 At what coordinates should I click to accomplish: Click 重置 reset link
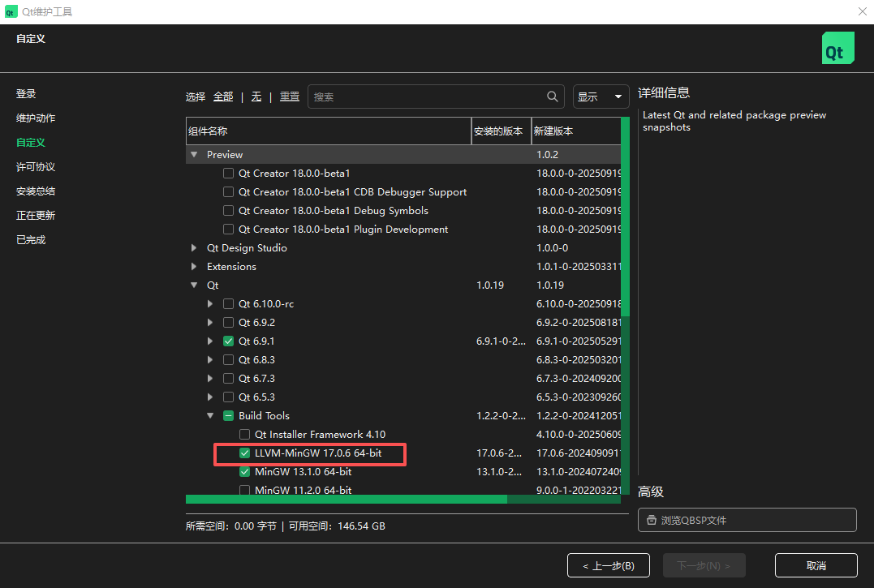tap(289, 97)
